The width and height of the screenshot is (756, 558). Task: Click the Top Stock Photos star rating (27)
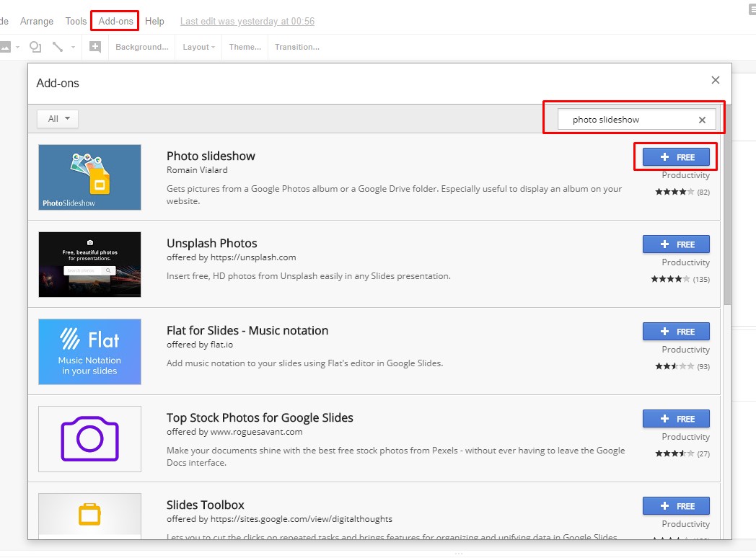(682, 453)
